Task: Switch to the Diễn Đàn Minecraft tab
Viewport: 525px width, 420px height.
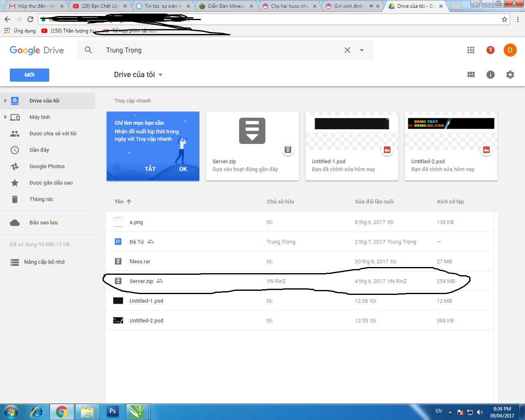Action: [226, 6]
